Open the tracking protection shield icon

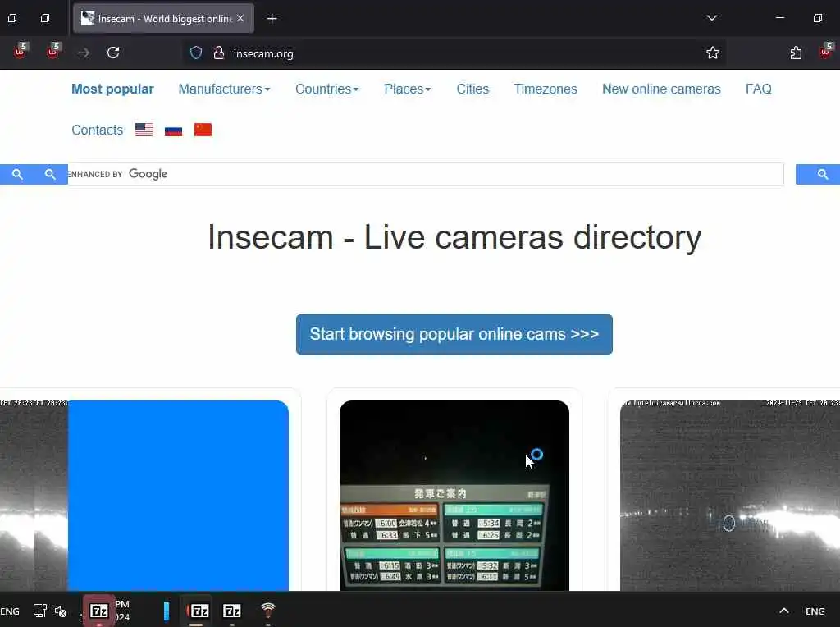196,53
